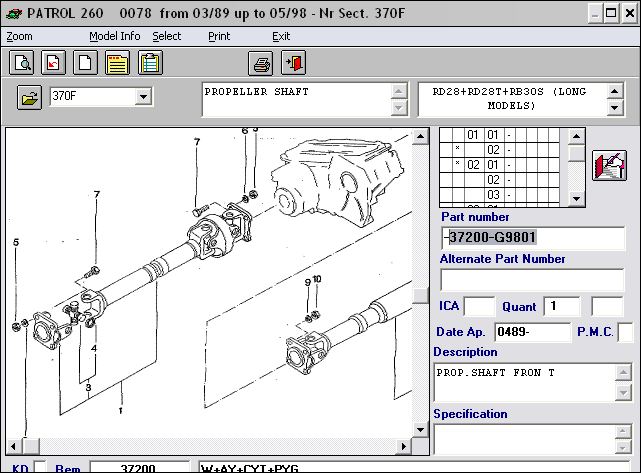Select first grid row 01 01
The width and height of the screenshot is (641, 473).
[x=500, y=135]
